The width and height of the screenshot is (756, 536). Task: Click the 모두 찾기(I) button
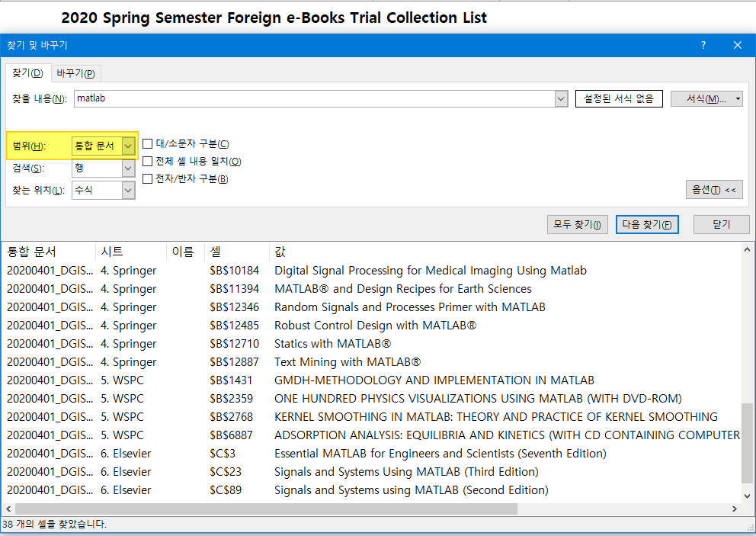coord(577,224)
